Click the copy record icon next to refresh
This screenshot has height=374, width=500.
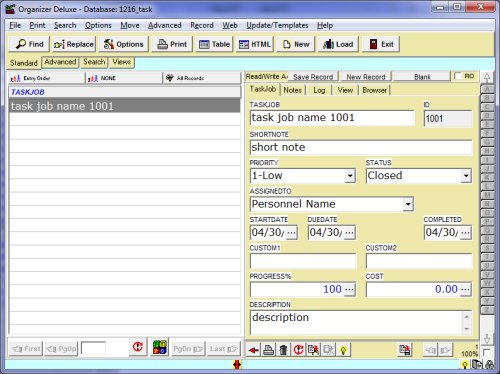click(313, 350)
